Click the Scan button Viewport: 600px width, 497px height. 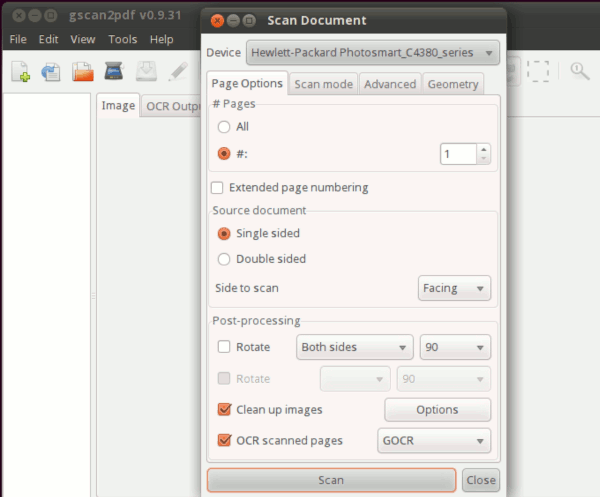331,480
